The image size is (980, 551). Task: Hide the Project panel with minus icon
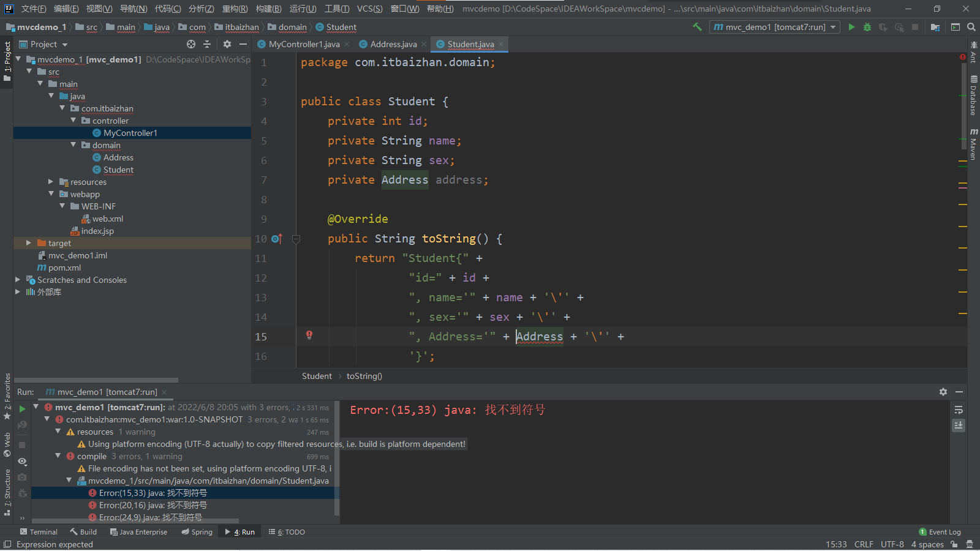point(243,44)
